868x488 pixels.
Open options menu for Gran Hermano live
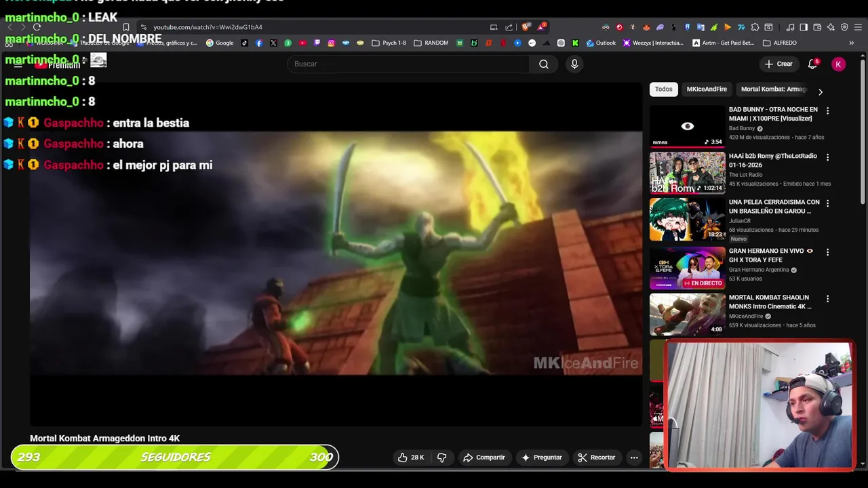827,252
